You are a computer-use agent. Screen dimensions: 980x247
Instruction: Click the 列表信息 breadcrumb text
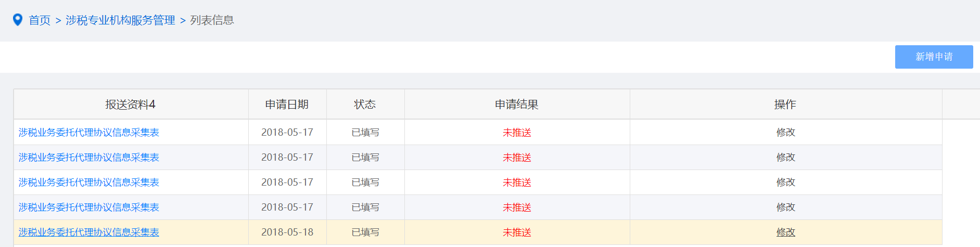(x=212, y=20)
